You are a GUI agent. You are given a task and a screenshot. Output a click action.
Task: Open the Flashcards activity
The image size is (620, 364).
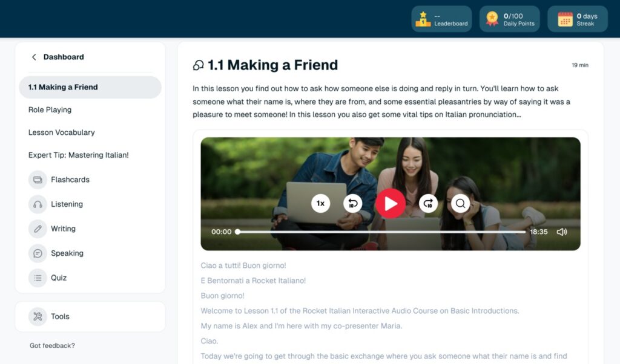pyautogui.click(x=70, y=180)
